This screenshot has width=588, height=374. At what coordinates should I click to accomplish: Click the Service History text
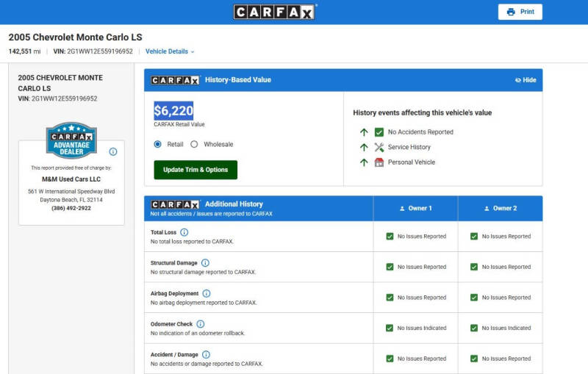409,147
